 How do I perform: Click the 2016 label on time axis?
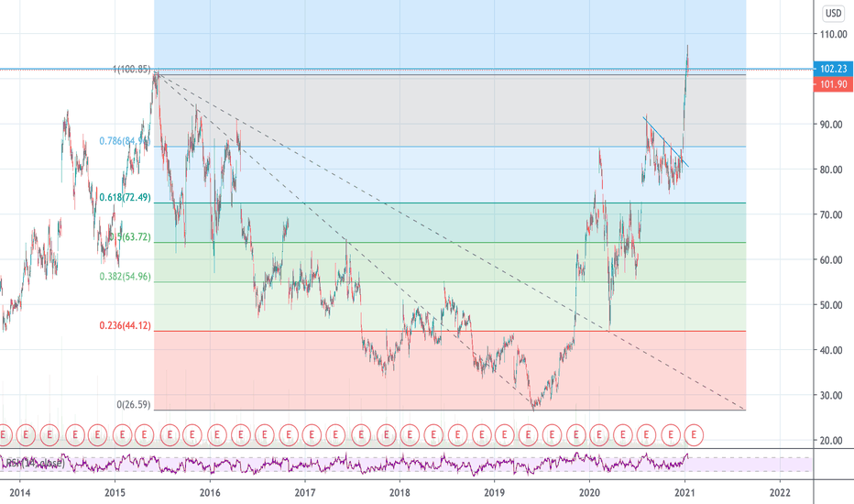[210, 493]
